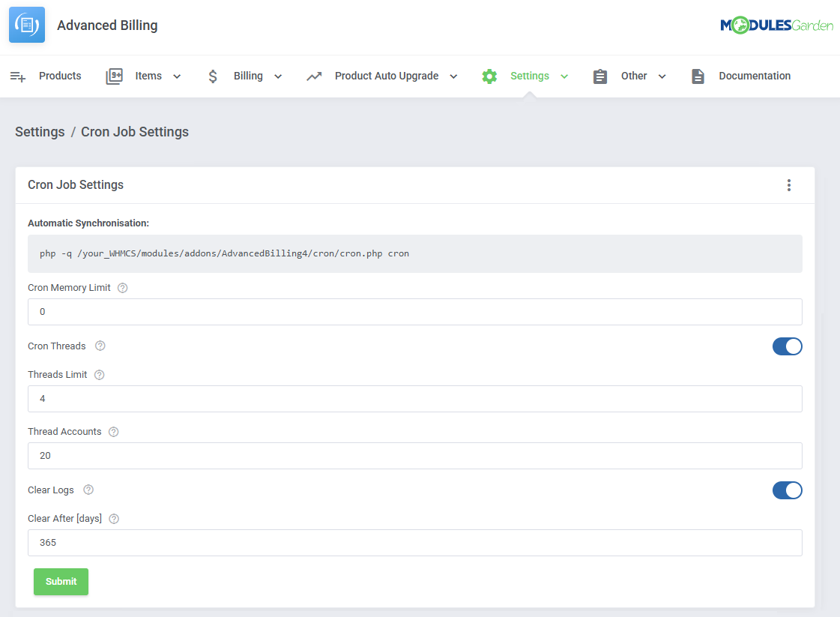Disable the Cron Threads toggle
This screenshot has width=840, height=617.
(787, 346)
